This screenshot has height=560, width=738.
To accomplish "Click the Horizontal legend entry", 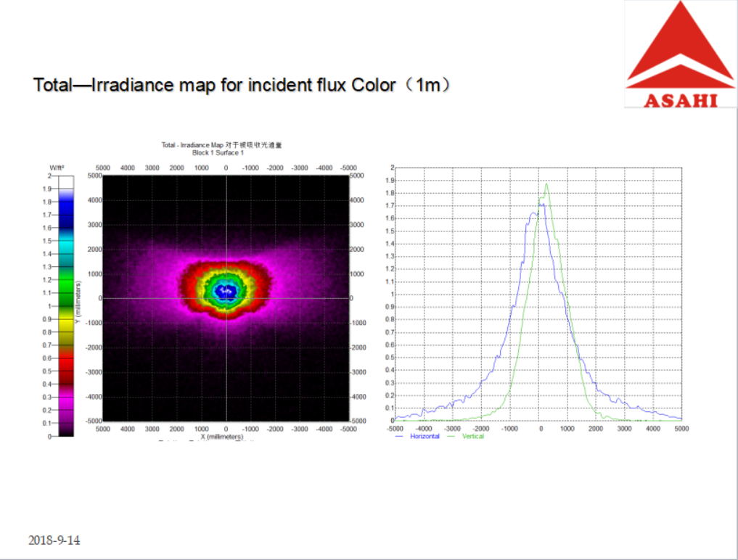I will (424, 436).
